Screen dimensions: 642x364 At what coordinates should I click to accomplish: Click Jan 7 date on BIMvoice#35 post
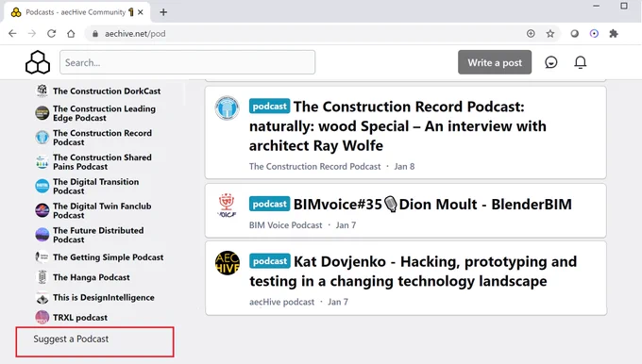[x=346, y=225]
